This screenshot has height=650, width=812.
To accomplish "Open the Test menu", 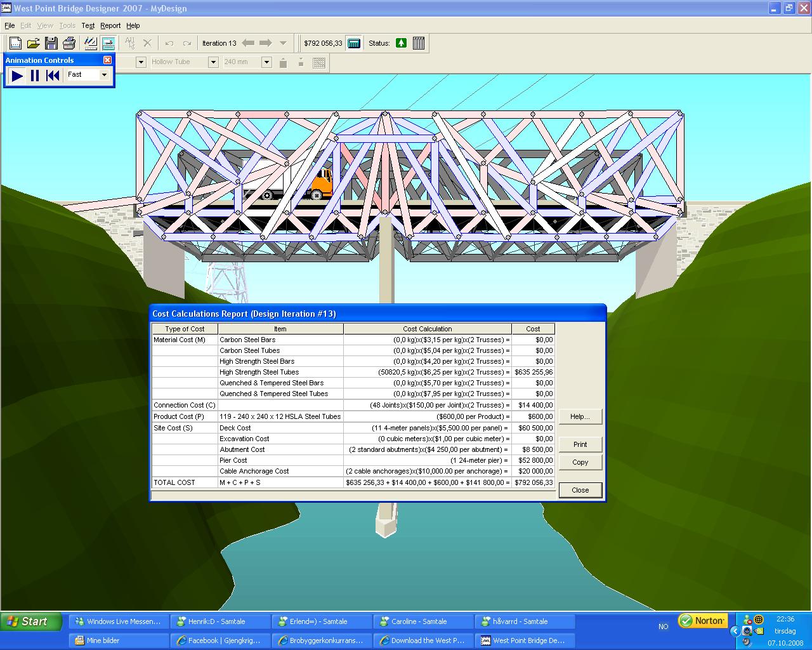I will pos(88,25).
